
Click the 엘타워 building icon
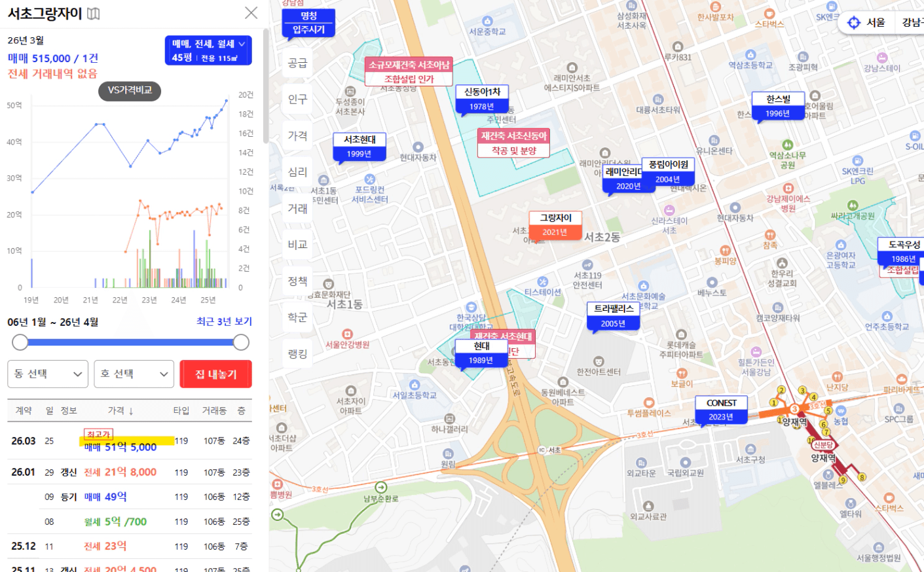(851, 503)
